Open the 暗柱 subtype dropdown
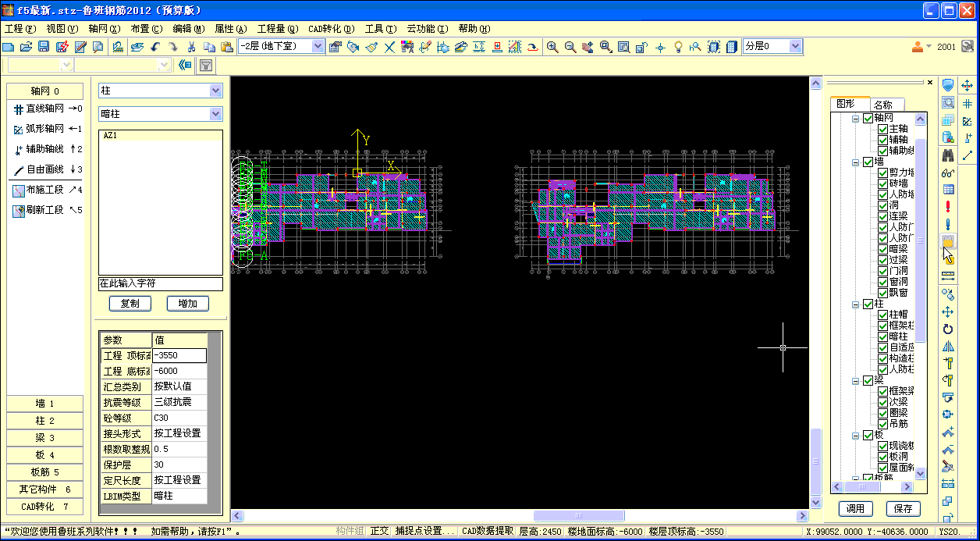This screenshot has height=541, width=980. (216, 114)
